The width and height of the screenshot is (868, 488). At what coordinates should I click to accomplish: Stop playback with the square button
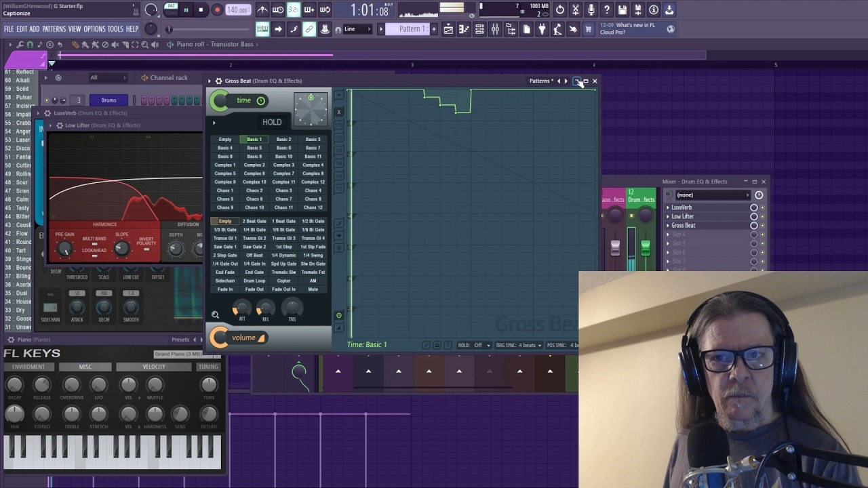pos(201,9)
